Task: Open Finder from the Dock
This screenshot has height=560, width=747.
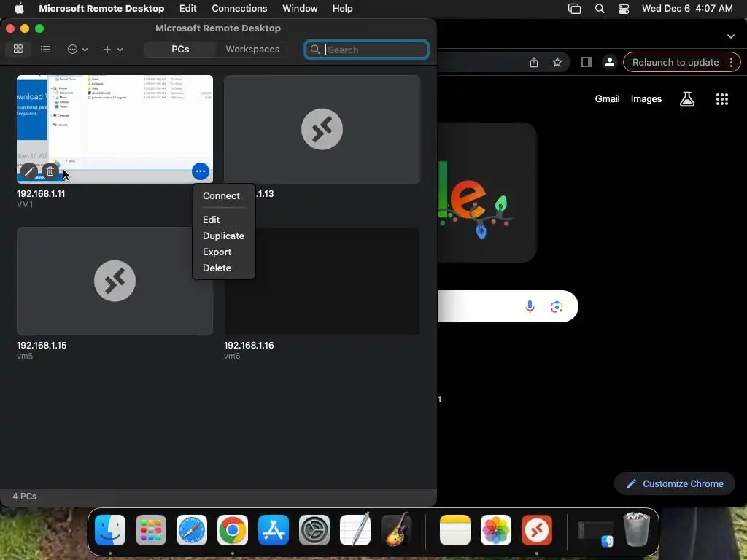Action: point(110,530)
